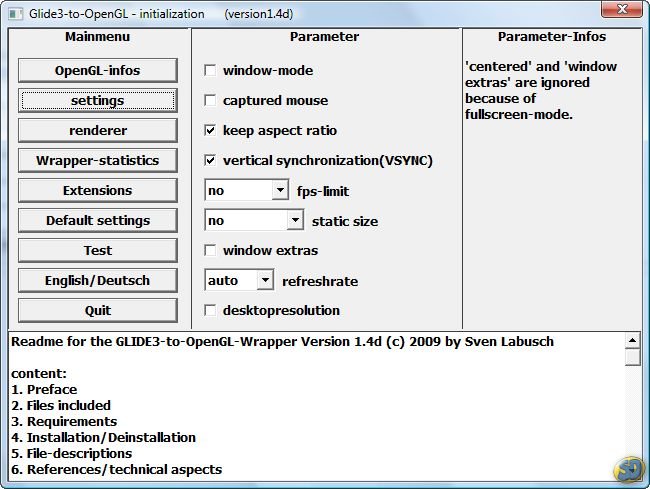Click the readme scrollbar up arrow

tap(632, 340)
